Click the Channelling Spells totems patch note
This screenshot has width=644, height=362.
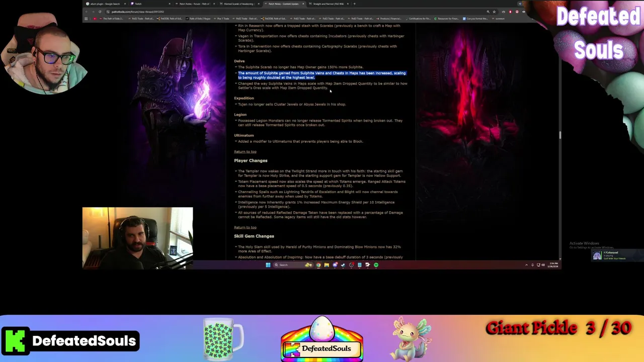(x=318, y=194)
